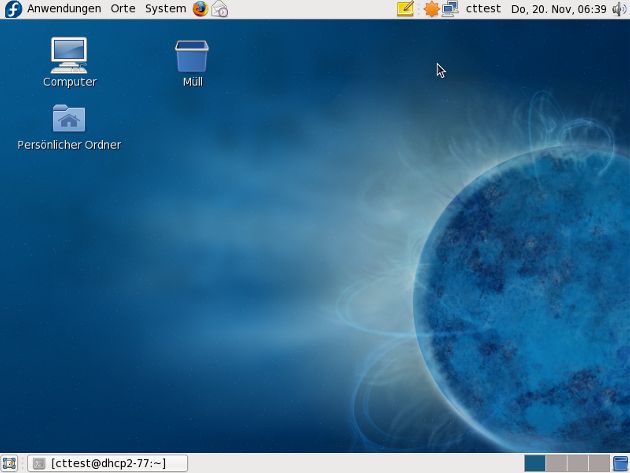Open the Anwendungen menu
The image size is (630, 473).
point(63,9)
